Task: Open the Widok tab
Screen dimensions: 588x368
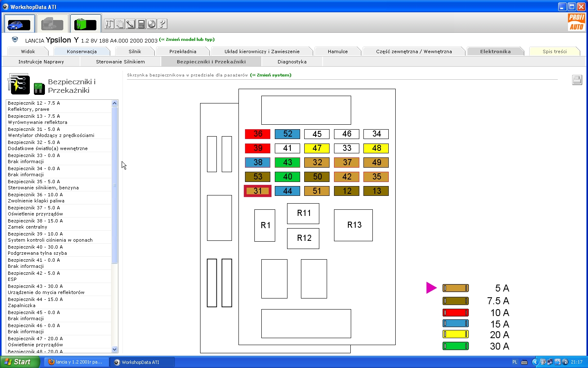Action: click(x=28, y=52)
